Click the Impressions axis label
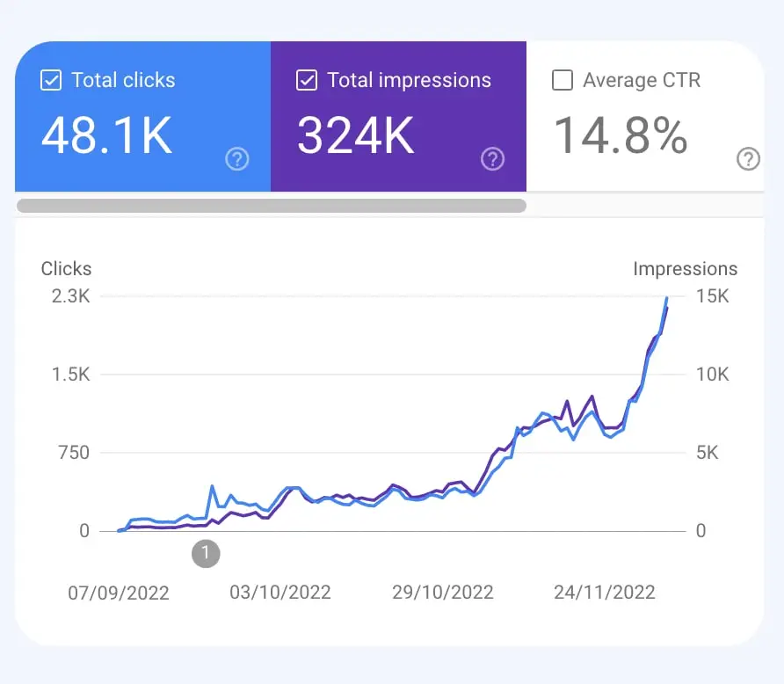 (686, 269)
